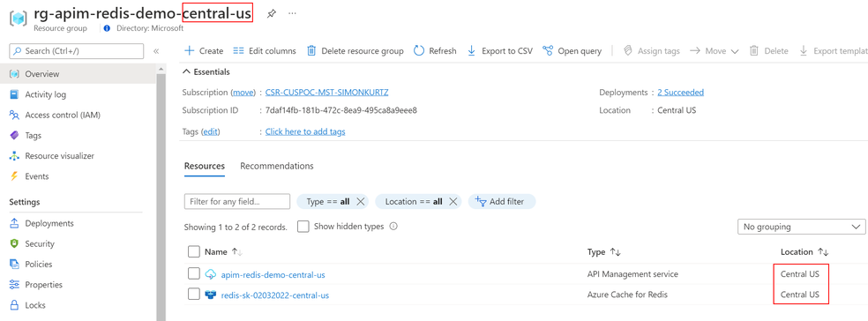Click the Overview sidebar icon
This screenshot has width=868, height=321.
15,74
